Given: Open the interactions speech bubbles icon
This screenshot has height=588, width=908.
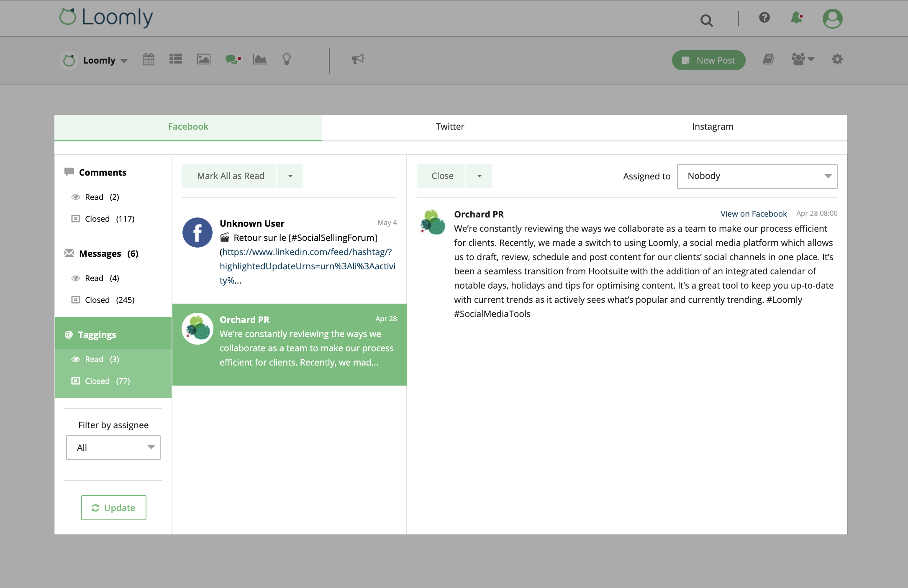Looking at the screenshot, I should coord(233,59).
